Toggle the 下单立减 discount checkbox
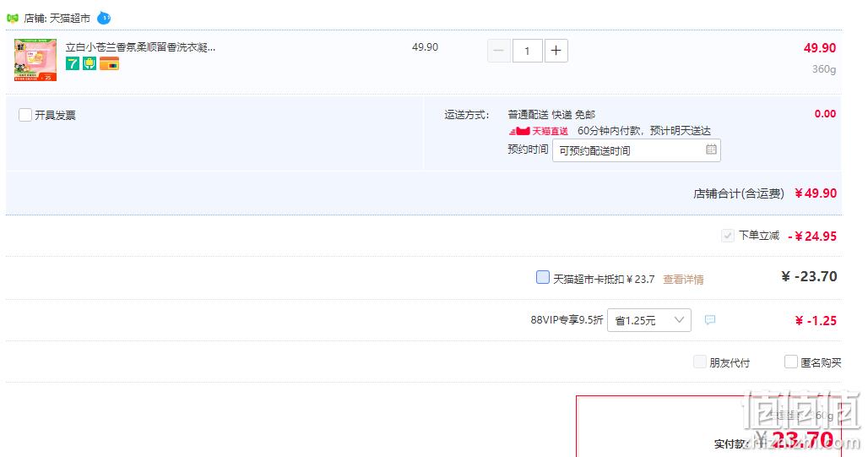 pos(727,236)
